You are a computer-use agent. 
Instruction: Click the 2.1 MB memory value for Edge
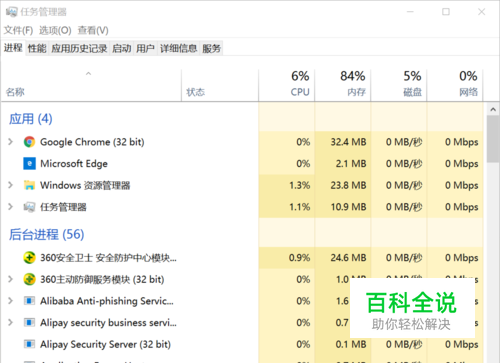[x=351, y=164]
